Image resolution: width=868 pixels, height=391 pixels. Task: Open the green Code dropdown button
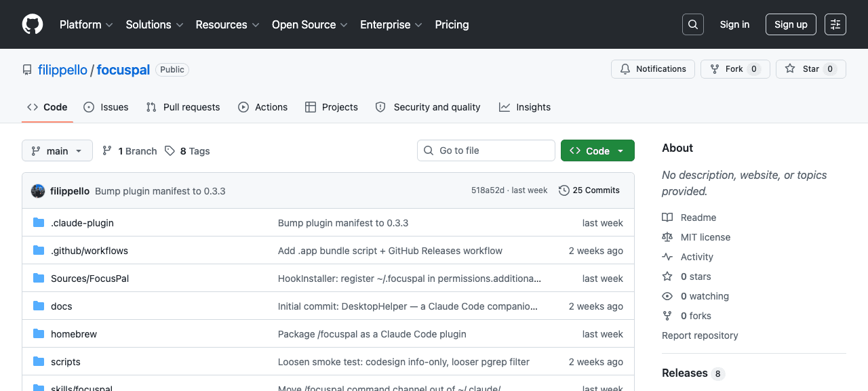597,150
